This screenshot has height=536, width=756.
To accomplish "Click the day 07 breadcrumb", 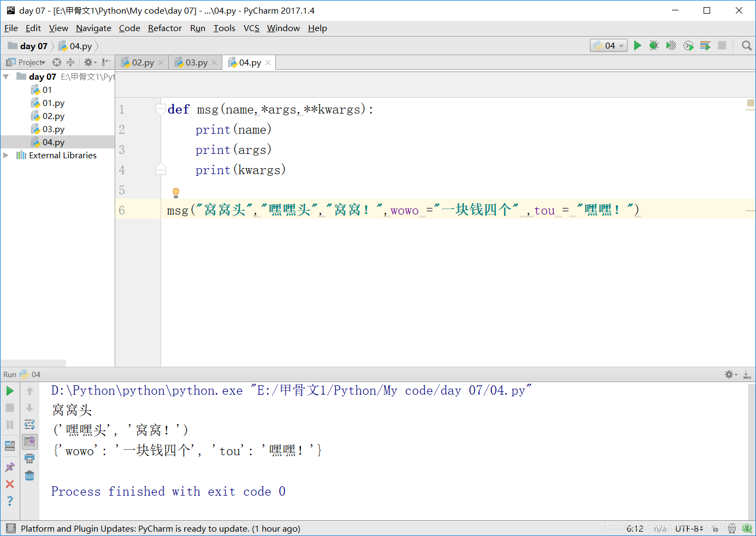I will click(x=28, y=46).
